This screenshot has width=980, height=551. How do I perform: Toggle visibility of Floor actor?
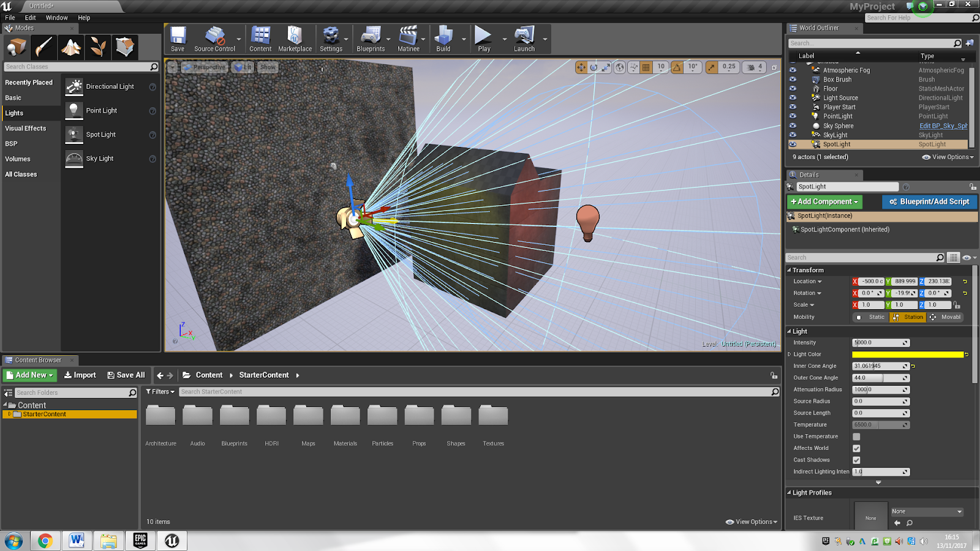793,88
